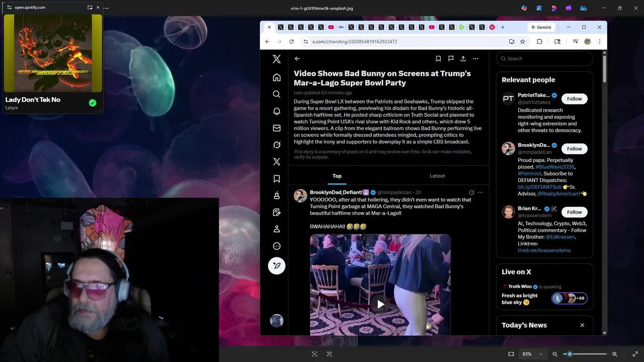Follow Brian Krassenstein
The image size is (644, 362).
(x=575, y=212)
